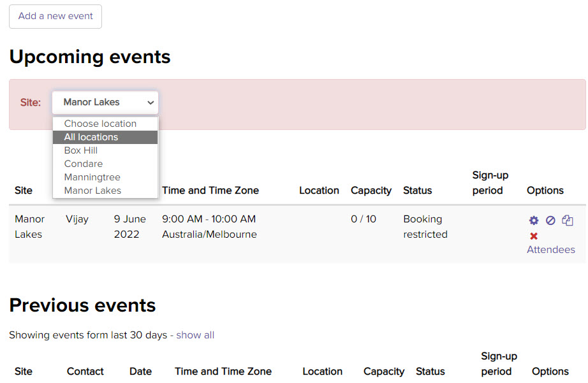Open event settings with the gear icon

point(534,220)
